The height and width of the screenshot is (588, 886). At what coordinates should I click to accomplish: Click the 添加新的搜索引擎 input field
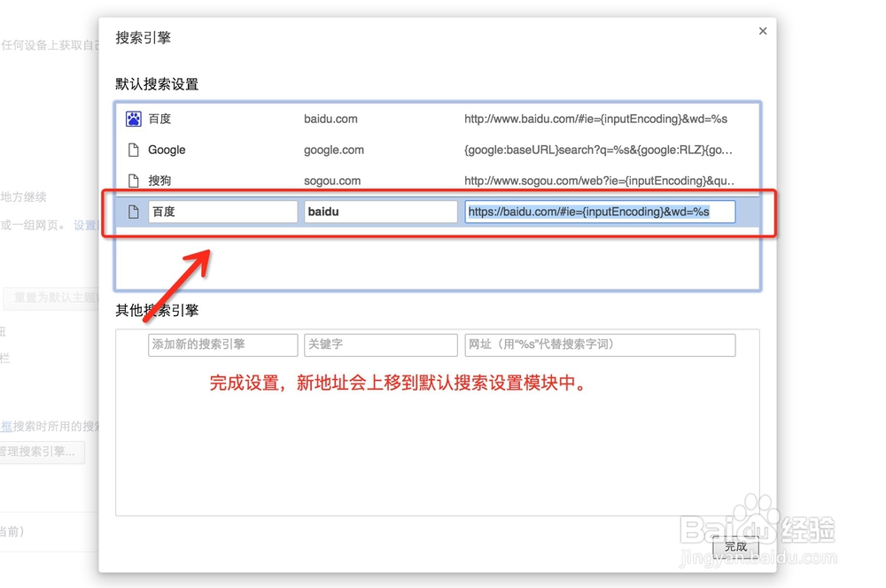222,344
